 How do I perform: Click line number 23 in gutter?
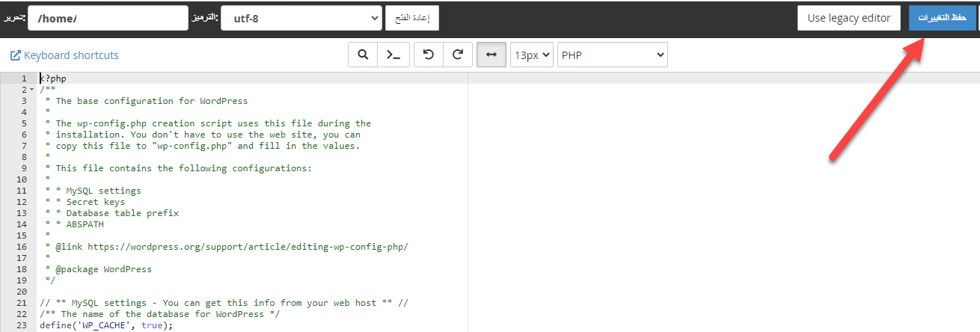click(22, 325)
